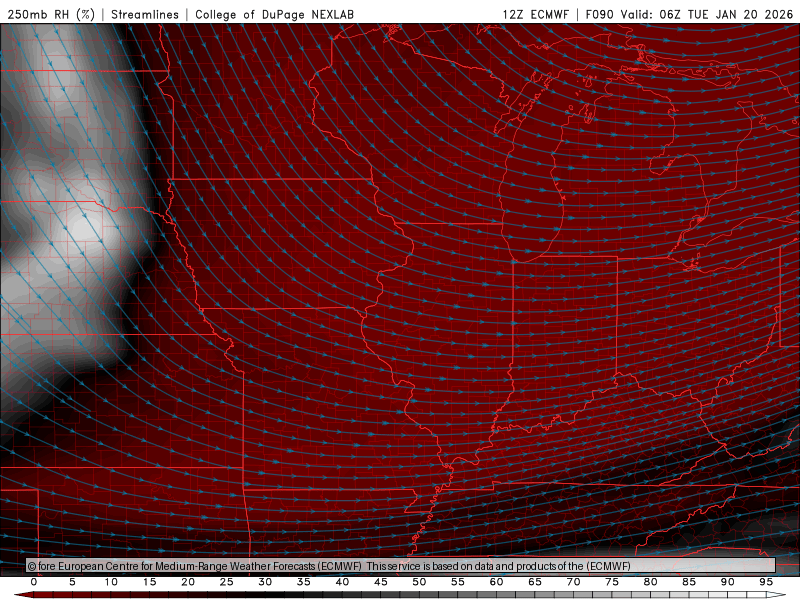Click 'Valid: 06Z TUE JAN 20 2026' text
Screen dimensions: 800x600
tap(707, 14)
